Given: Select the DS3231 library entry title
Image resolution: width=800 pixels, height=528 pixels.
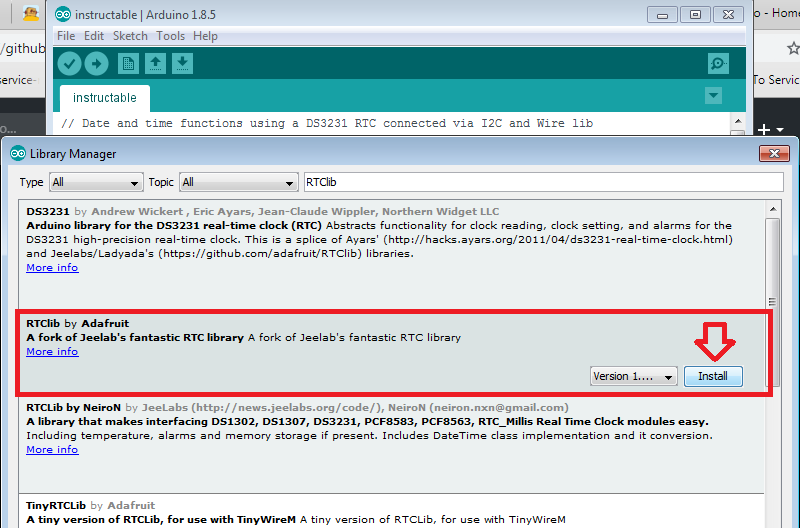Looking at the screenshot, I should pyautogui.click(x=48, y=211).
